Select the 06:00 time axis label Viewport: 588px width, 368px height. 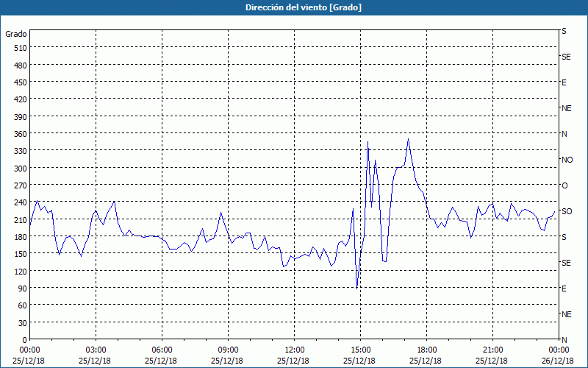[162, 350]
